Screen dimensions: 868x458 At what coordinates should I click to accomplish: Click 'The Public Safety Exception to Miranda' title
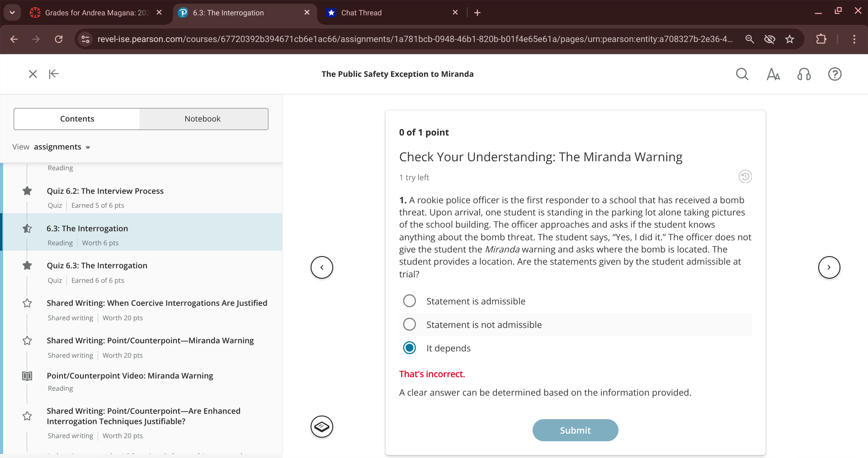click(397, 74)
